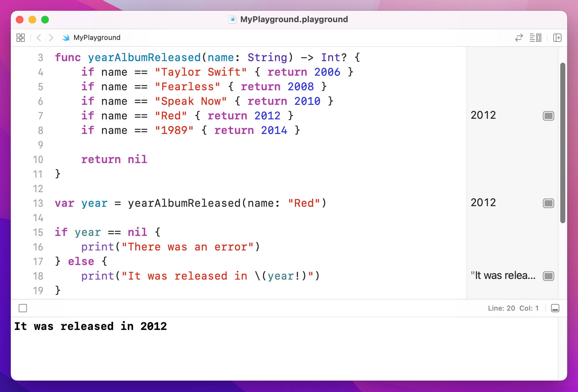The width and height of the screenshot is (578, 392).
Task: Hide the debug console area
Action: click(555, 308)
